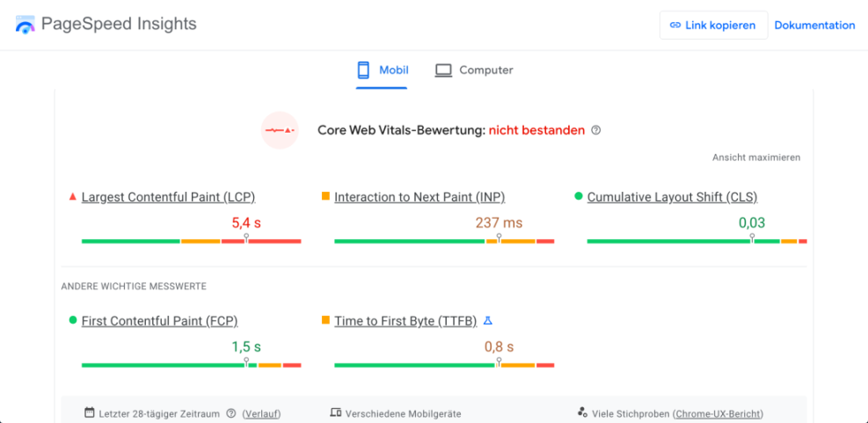Click the help icon next to 'nicht bestanden'
Screen dimensions: 868x423
[595, 131]
